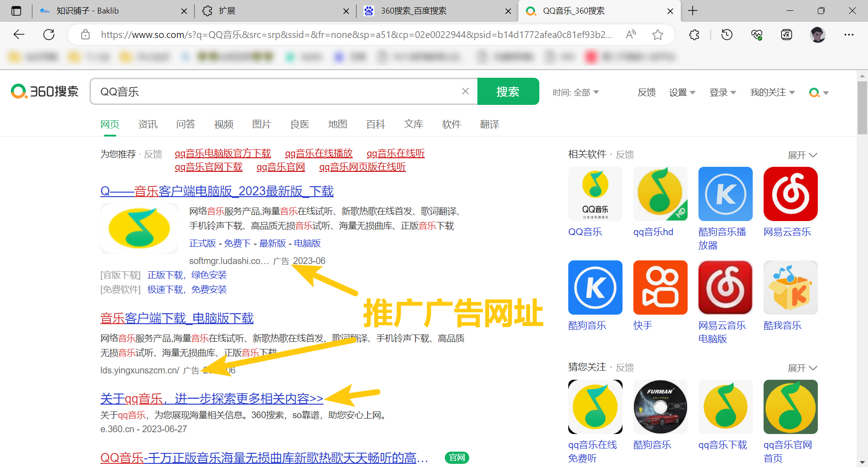The width and height of the screenshot is (868, 467).
Task: Expand the 相关软件 section
Action: [802, 155]
